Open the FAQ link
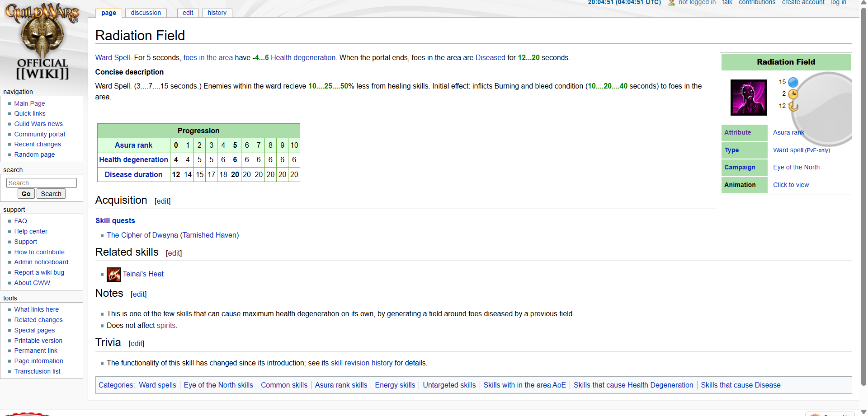This screenshot has height=416, width=868. [20, 221]
